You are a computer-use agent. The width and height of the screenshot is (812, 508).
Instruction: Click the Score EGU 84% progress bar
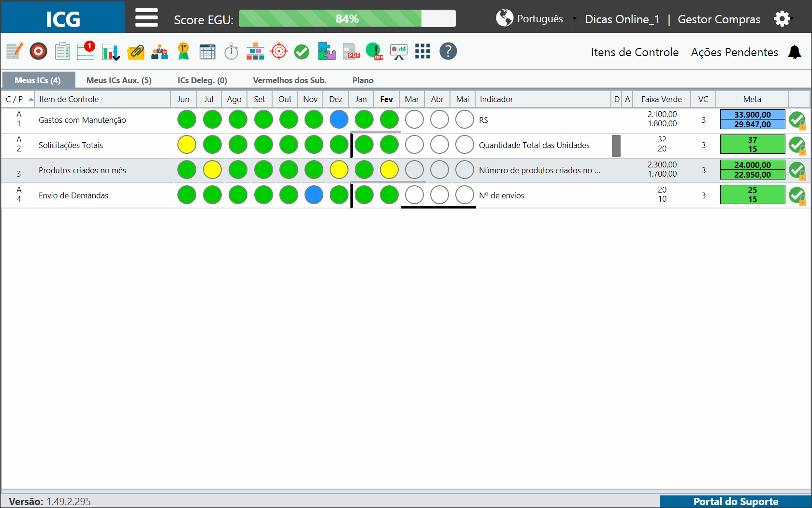tap(347, 18)
